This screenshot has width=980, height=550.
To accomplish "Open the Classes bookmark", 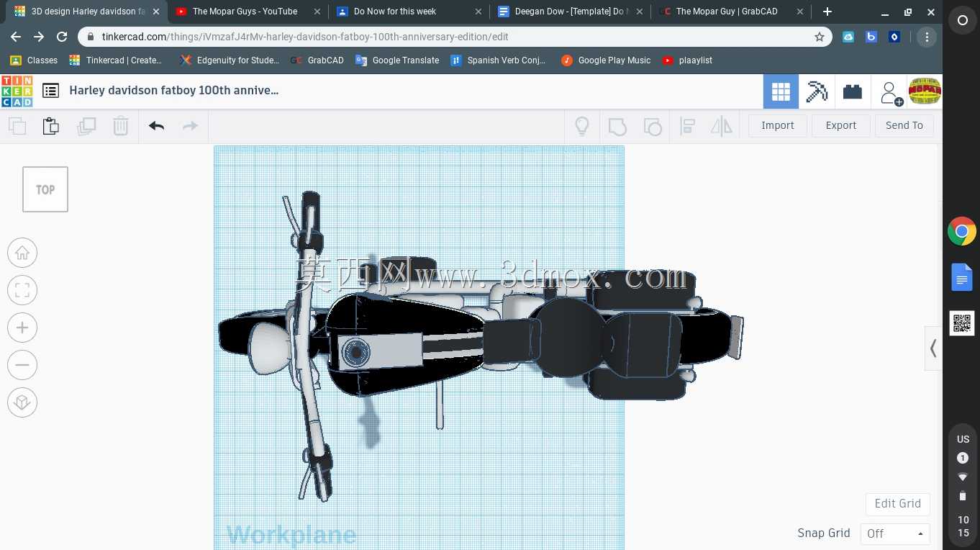I will tap(34, 60).
